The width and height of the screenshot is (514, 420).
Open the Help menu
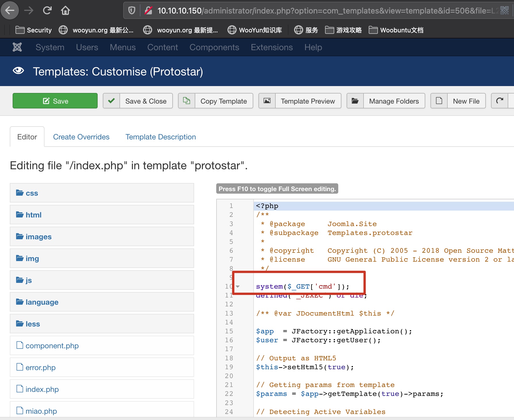point(313,47)
